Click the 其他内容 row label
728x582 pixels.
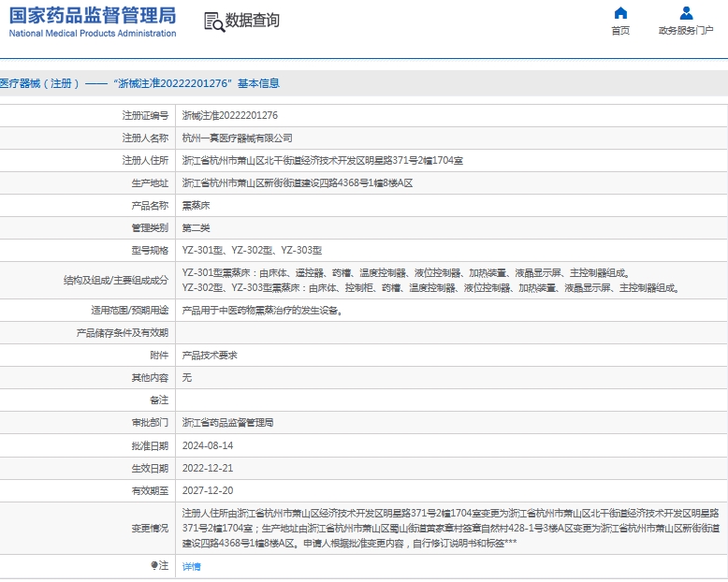(x=150, y=378)
